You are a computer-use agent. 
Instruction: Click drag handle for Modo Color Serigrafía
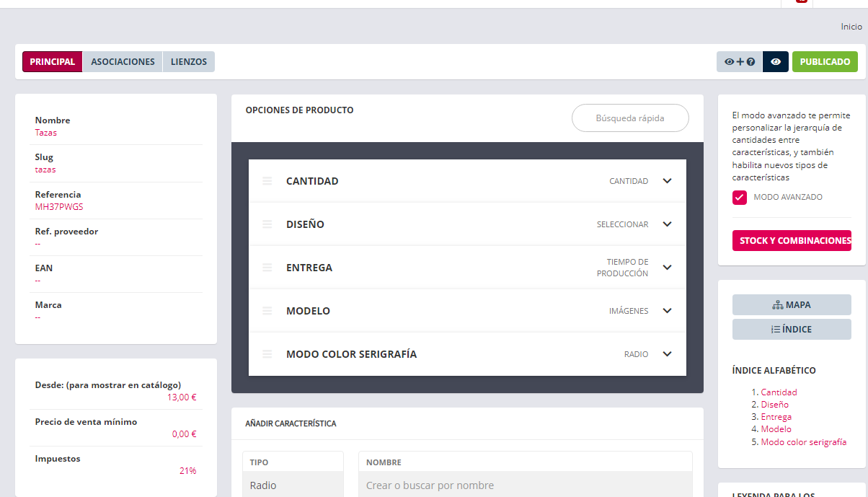(267, 354)
